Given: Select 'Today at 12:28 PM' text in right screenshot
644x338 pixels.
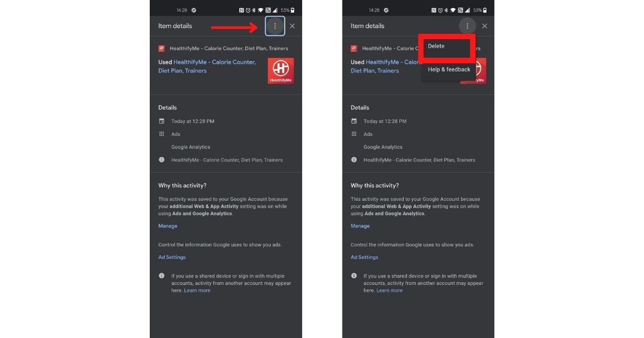Looking at the screenshot, I should tap(385, 121).
